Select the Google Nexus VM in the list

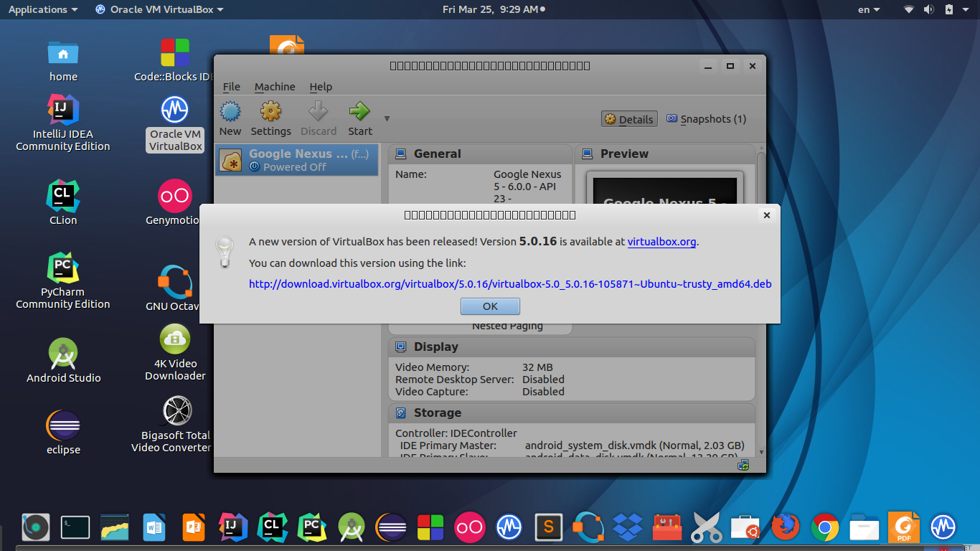pyautogui.click(x=297, y=160)
